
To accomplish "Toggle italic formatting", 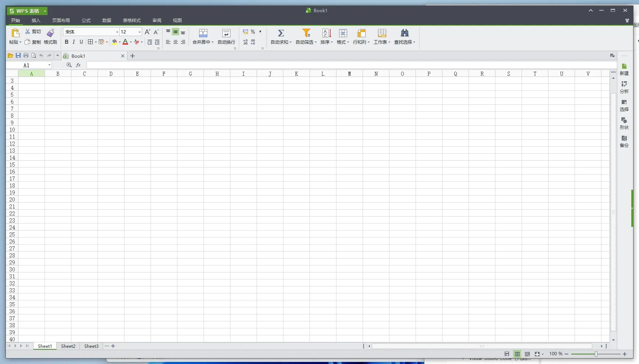I will 73,42.
